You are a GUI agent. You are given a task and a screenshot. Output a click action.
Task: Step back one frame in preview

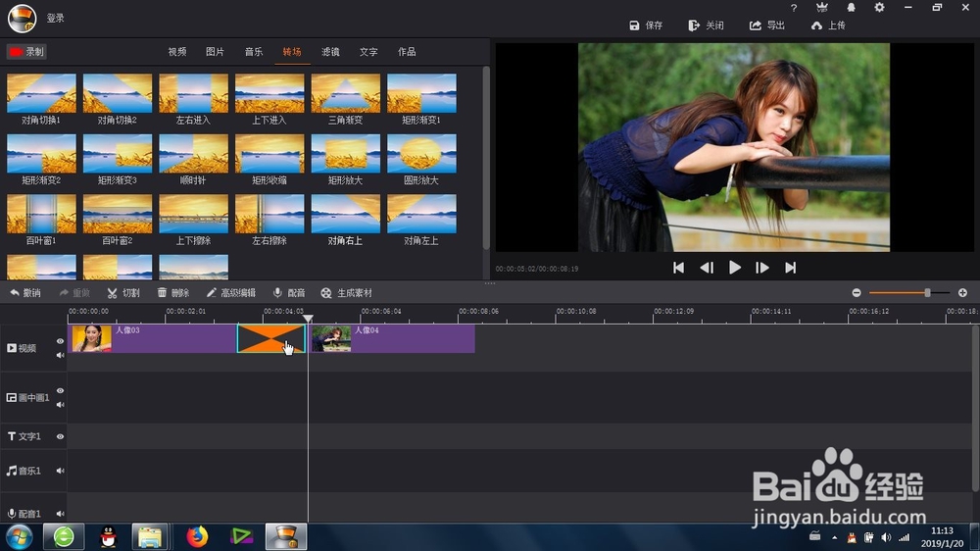[707, 268]
